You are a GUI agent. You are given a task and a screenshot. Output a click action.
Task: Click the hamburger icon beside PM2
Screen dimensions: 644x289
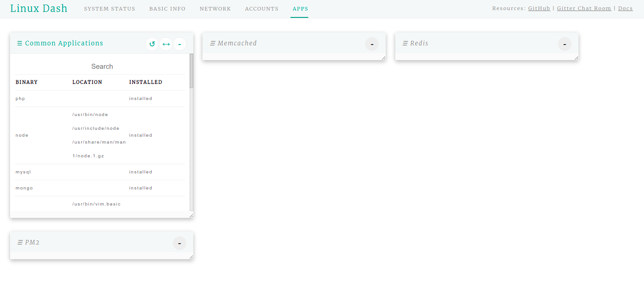click(20, 243)
